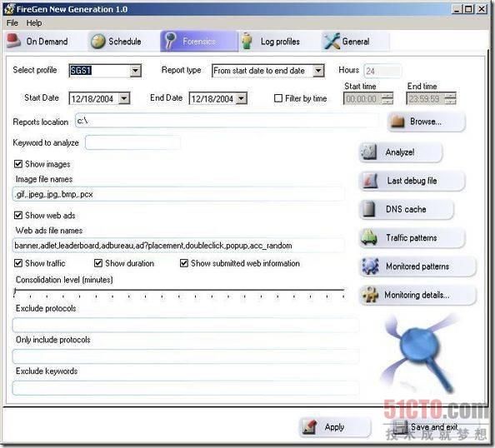
Task: Click the Schedule clock icon
Action: (97, 42)
